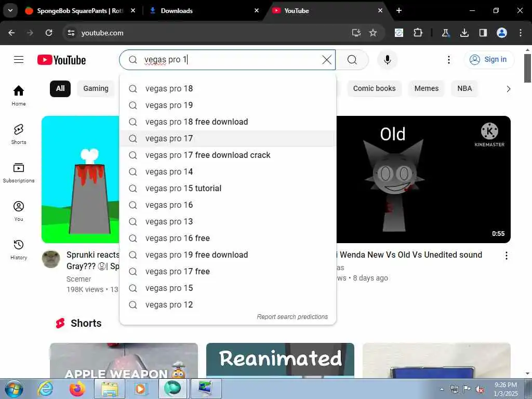The height and width of the screenshot is (399, 532).
Task: View site information icon in address bar
Action: click(x=71, y=33)
